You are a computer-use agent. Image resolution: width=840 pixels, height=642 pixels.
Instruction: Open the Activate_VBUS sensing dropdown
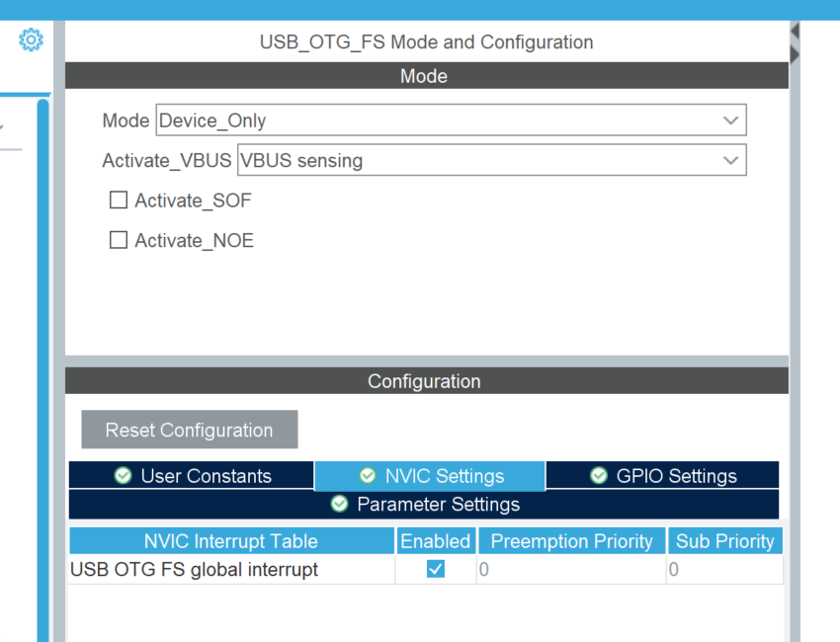point(492,160)
